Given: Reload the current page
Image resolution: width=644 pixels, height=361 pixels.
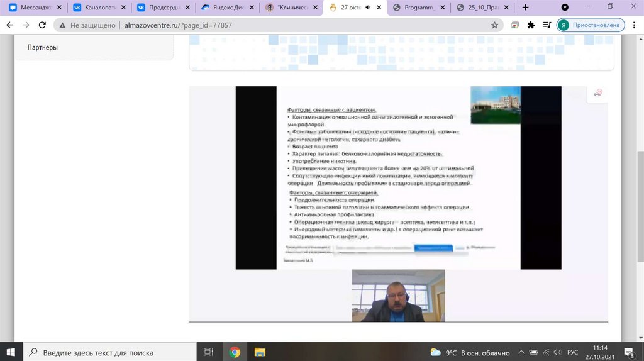Looking at the screenshot, I should pos(42,25).
